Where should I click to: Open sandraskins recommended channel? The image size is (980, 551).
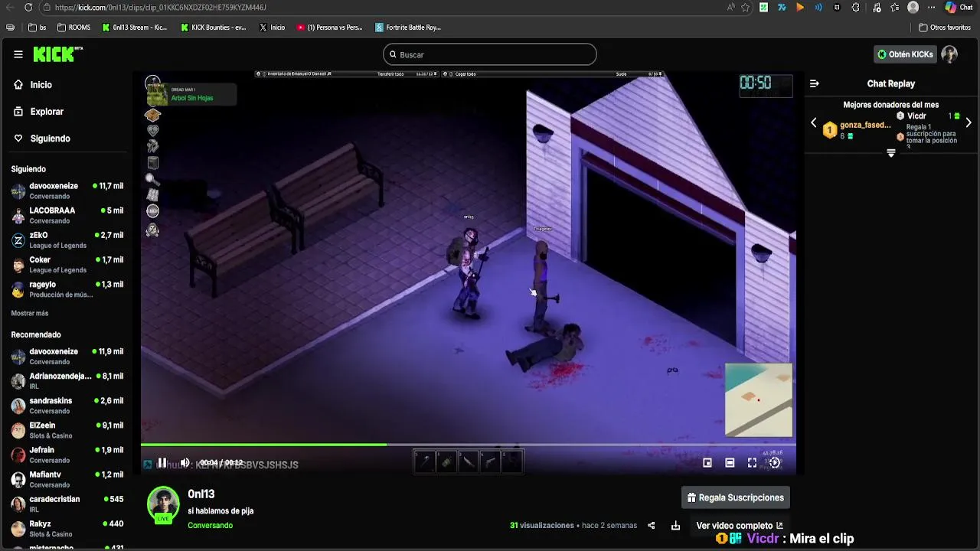67,406
